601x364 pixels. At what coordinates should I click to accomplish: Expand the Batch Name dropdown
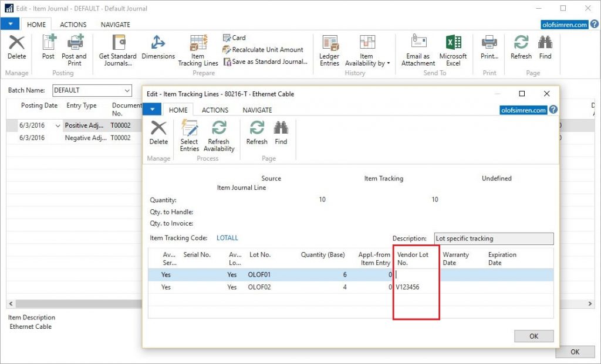click(x=127, y=91)
